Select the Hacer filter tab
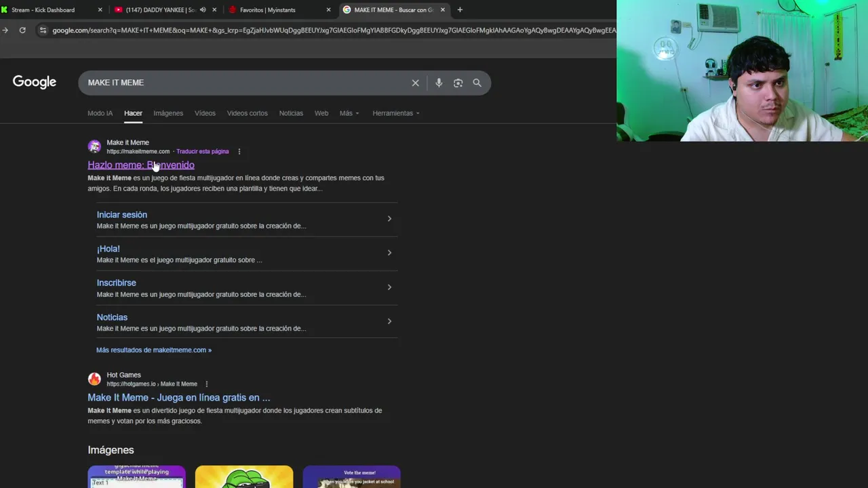The image size is (868, 488). 133,113
